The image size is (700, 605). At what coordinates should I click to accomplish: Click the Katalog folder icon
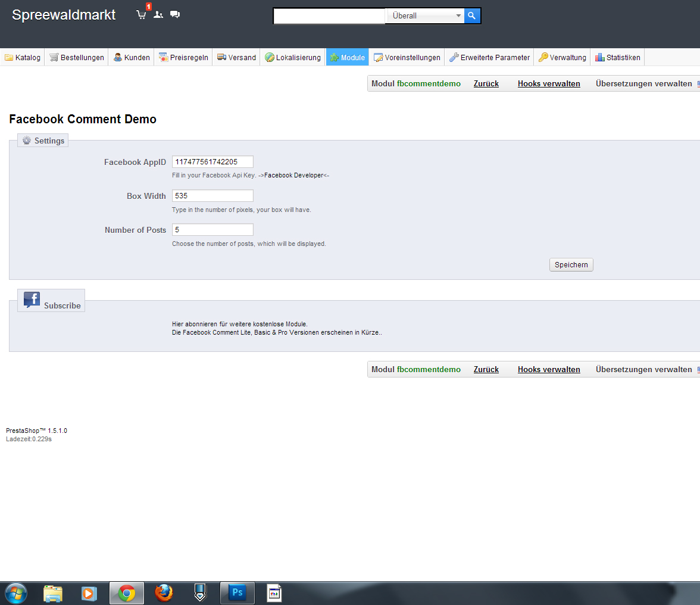(9, 57)
